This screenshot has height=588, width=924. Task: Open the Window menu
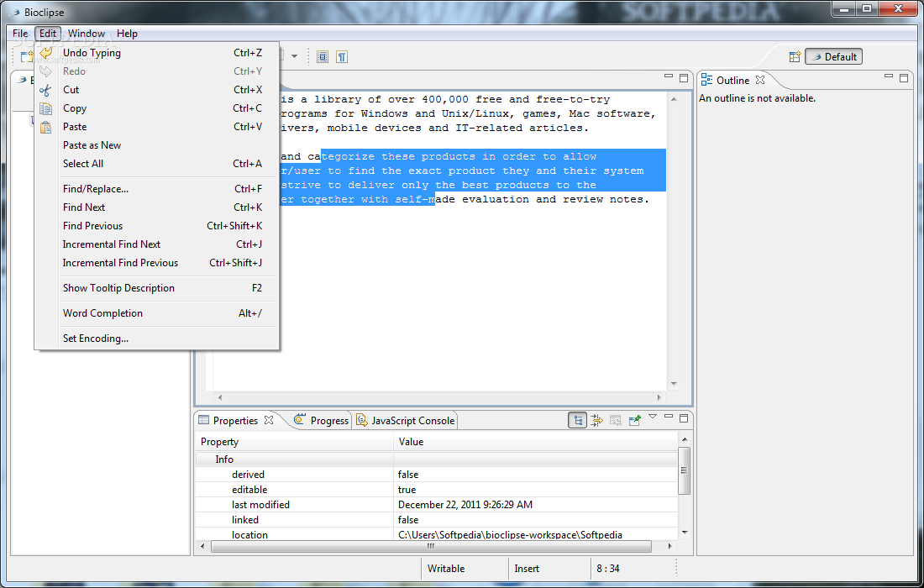tap(87, 34)
